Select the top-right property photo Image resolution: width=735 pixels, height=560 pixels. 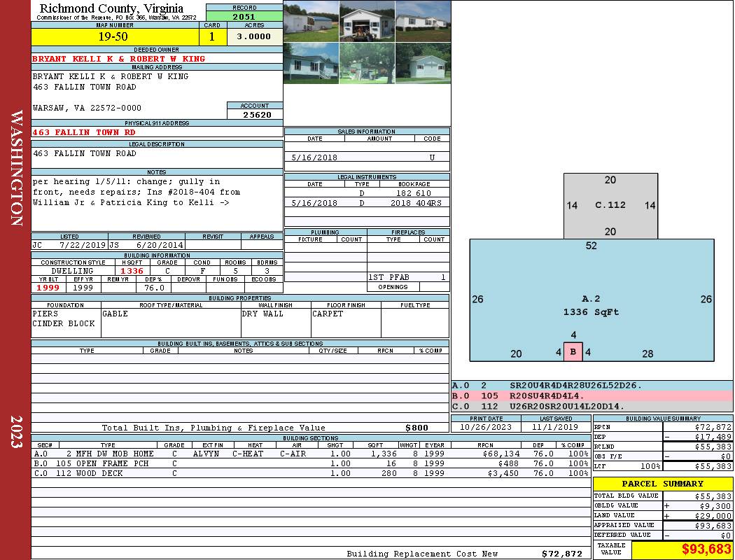click(x=422, y=21)
